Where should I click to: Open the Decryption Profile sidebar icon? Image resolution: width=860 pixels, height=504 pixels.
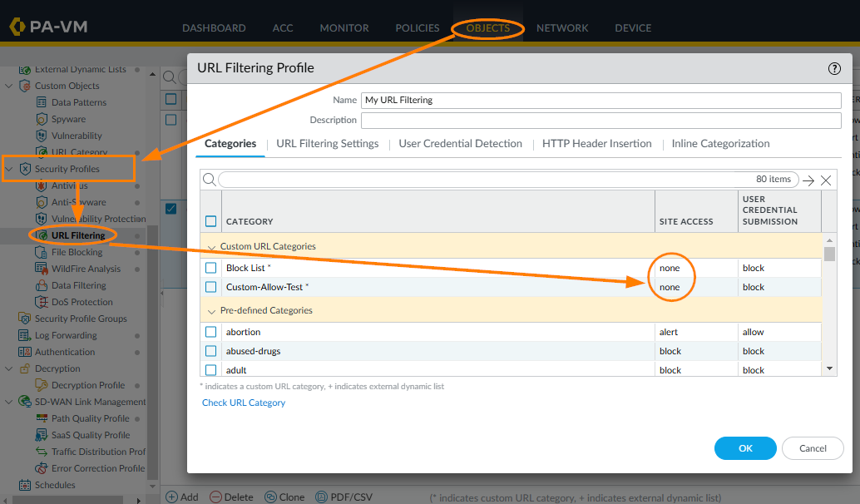coord(42,385)
